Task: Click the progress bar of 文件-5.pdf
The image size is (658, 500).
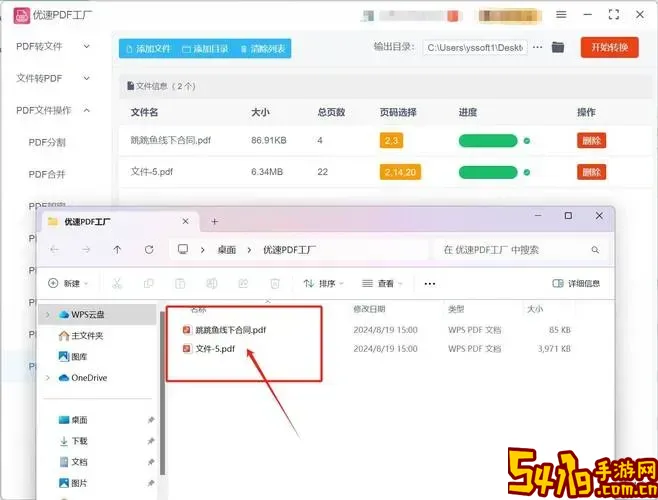Action: (x=488, y=172)
